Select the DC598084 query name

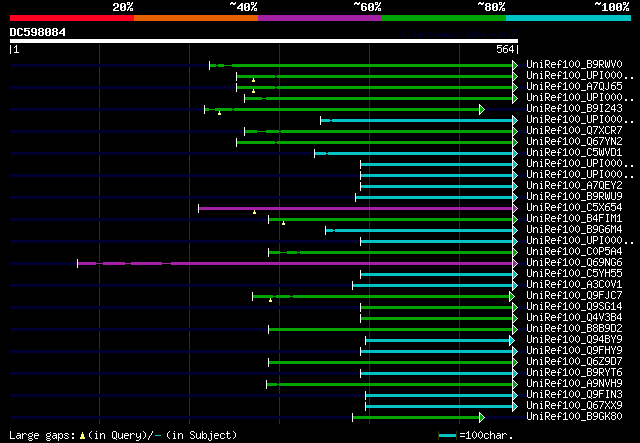[38, 32]
